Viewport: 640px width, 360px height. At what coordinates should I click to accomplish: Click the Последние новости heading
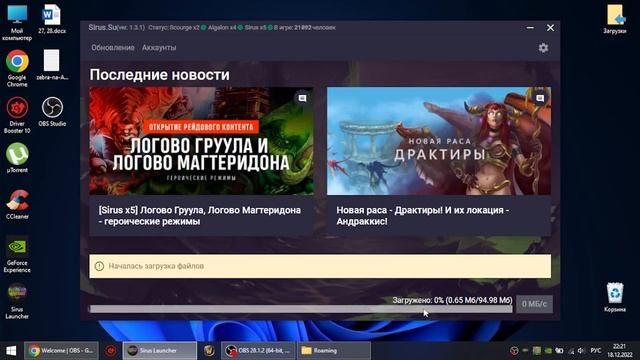point(160,75)
